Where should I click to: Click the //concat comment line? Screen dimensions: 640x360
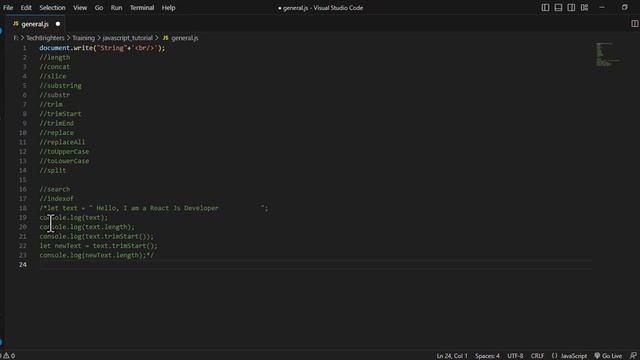coord(55,67)
